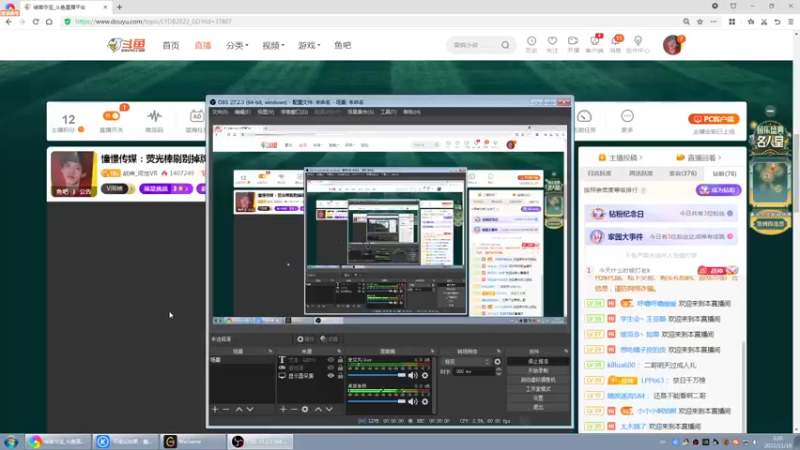Viewport: 800px width, 450px height.
Task: Open the 家园大事件 banner
Action: (x=661, y=237)
